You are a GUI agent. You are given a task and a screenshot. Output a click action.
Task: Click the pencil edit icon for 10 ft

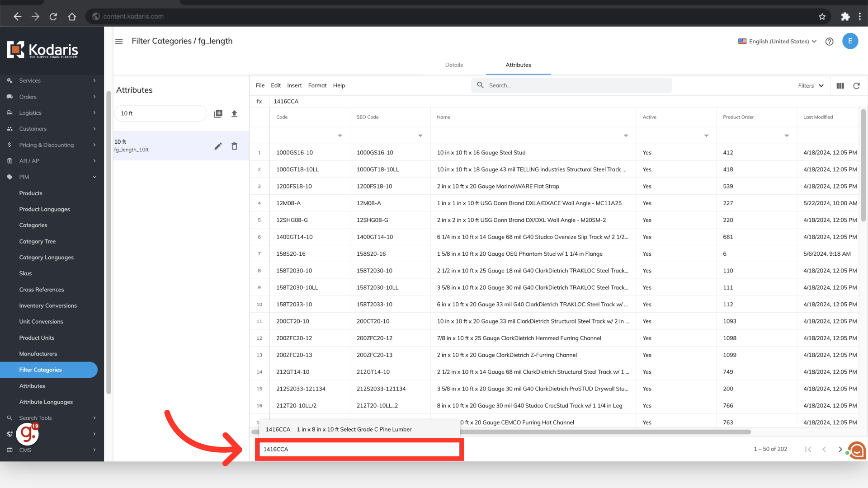(218, 146)
